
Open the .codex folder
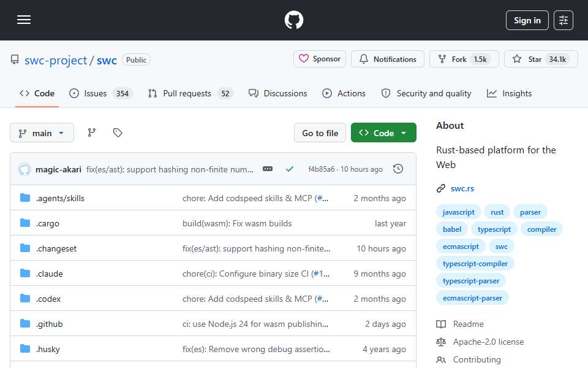point(48,299)
